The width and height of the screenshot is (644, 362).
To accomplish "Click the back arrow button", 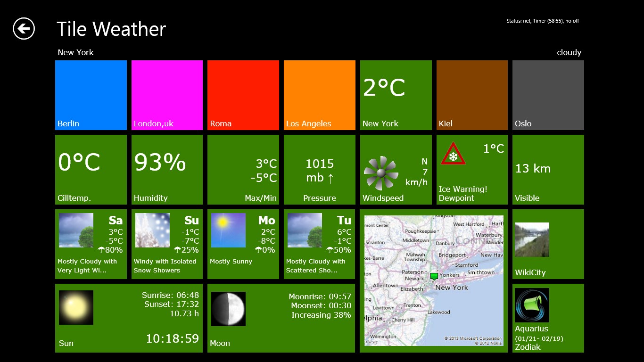I will click(x=24, y=29).
